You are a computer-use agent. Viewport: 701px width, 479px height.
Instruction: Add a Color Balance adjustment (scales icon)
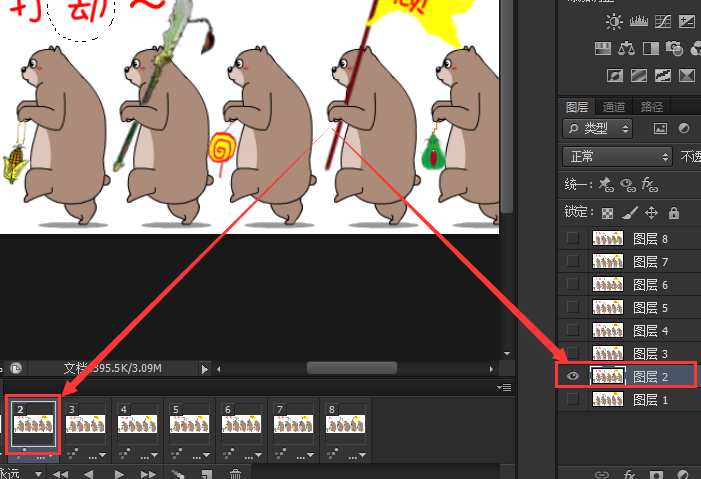626,48
